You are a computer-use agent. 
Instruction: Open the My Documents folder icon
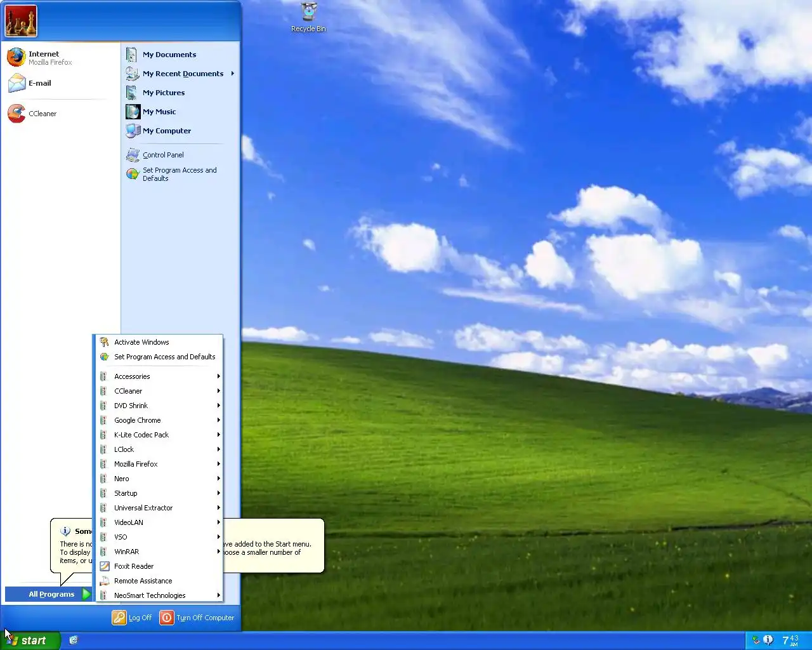(132, 55)
